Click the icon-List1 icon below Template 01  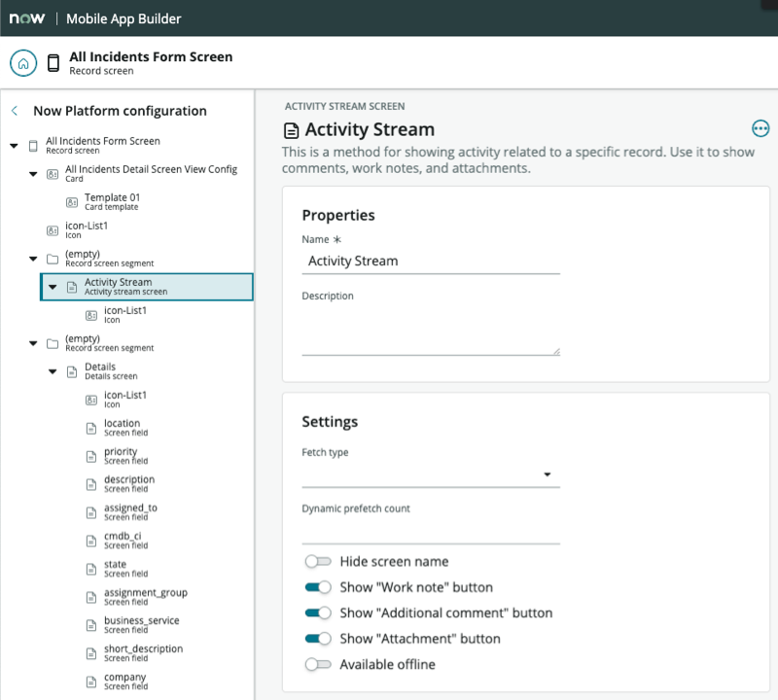53,230
